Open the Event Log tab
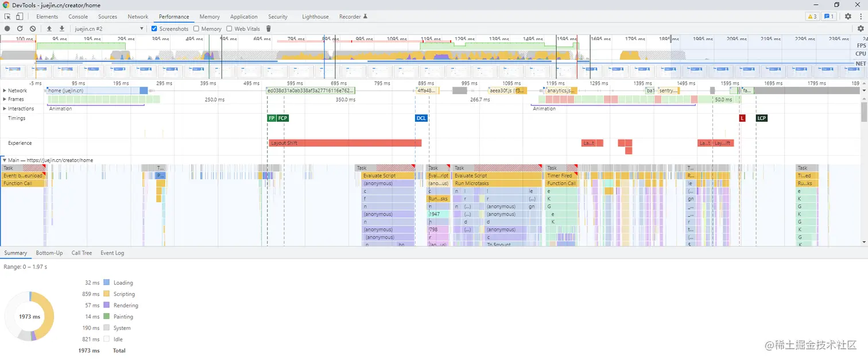The image size is (868, 362). (112, 253)
